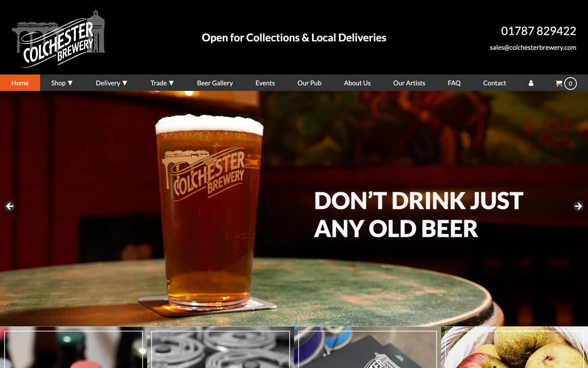Select the highlighted Home navigation item

click(x=20, y=83)
